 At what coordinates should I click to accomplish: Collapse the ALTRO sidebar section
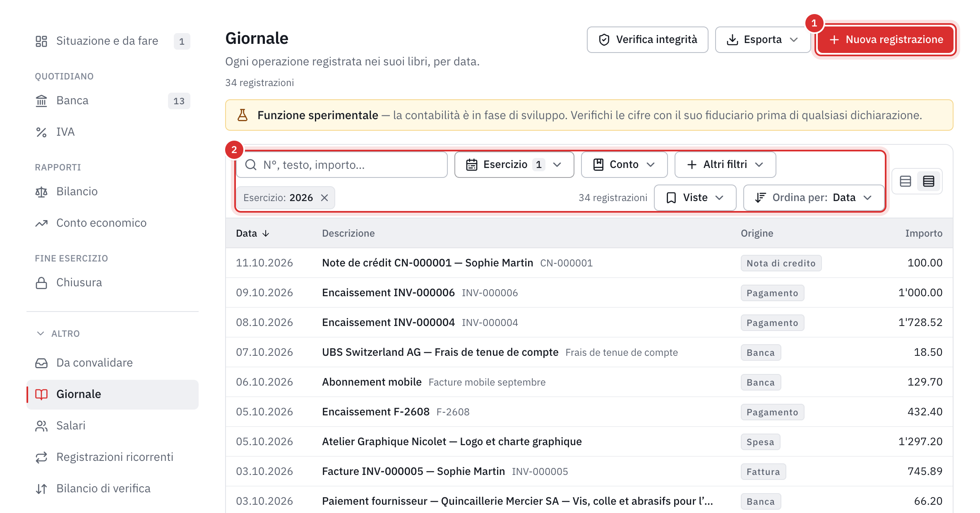[58, 333]
